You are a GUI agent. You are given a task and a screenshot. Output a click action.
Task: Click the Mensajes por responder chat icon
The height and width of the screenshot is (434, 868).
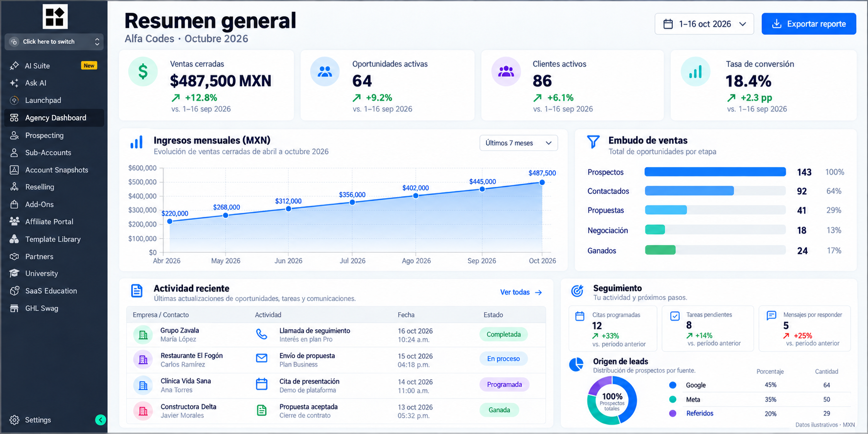772,316
